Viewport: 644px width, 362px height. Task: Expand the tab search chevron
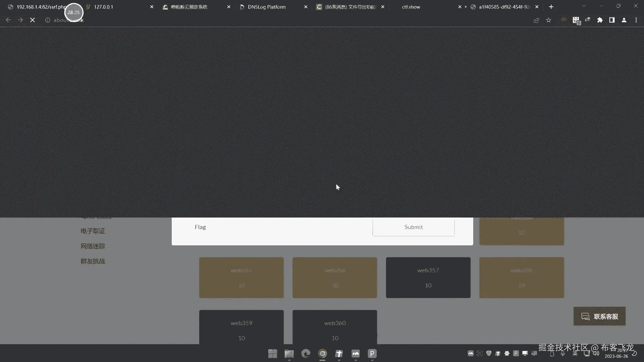click(584, 6)
